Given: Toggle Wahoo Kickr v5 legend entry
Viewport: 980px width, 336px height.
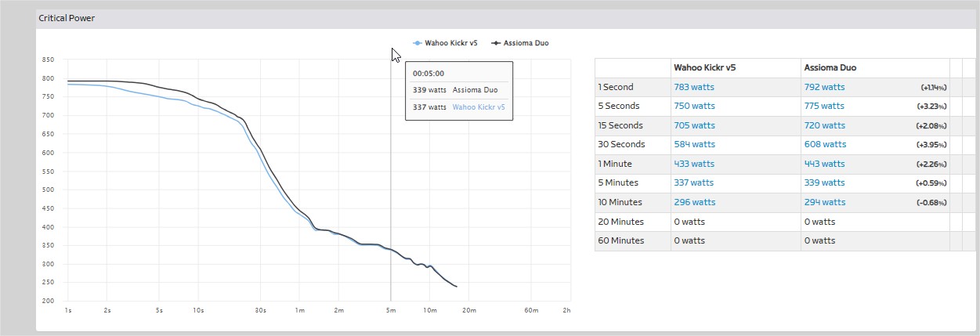Looking at the screenshot, I should (445, 43).
